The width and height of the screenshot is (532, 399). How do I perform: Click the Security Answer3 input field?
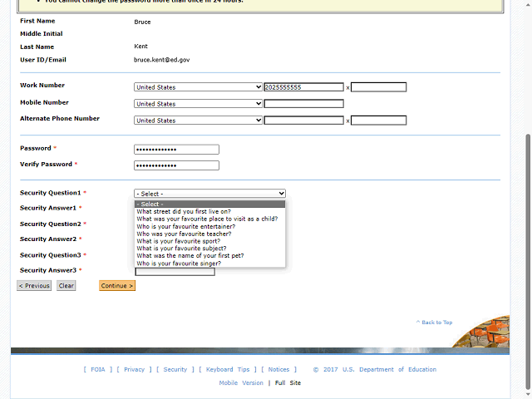point(175,272)
